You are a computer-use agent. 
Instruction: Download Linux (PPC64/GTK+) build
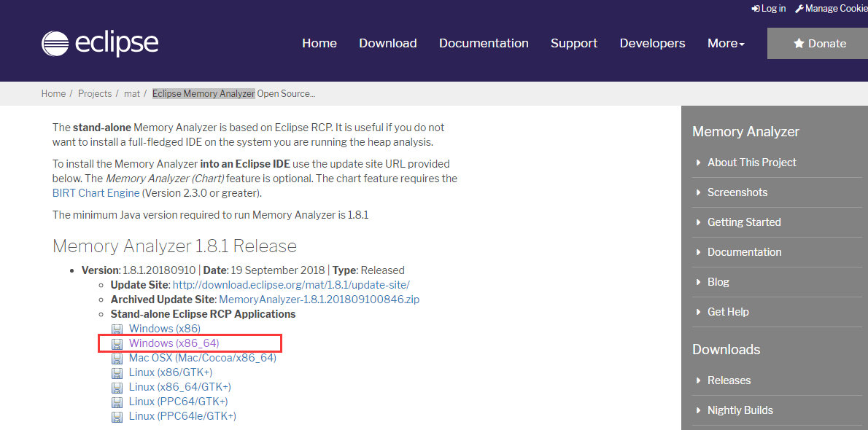pos(178,402)
